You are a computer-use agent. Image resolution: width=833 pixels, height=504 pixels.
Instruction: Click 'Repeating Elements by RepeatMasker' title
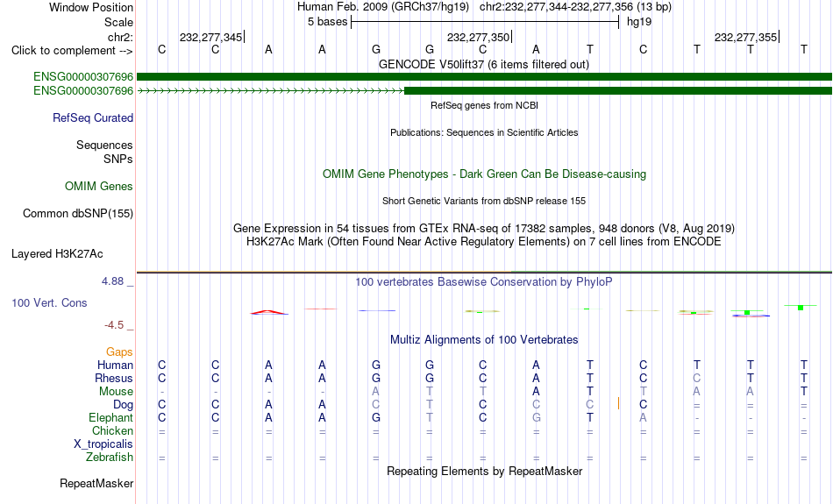(x=484, y=471)
